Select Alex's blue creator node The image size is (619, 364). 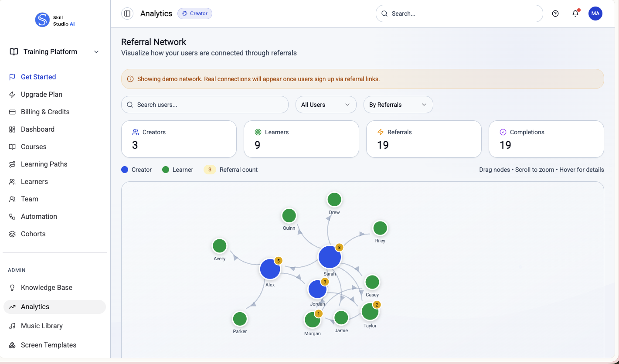point(270,269)
